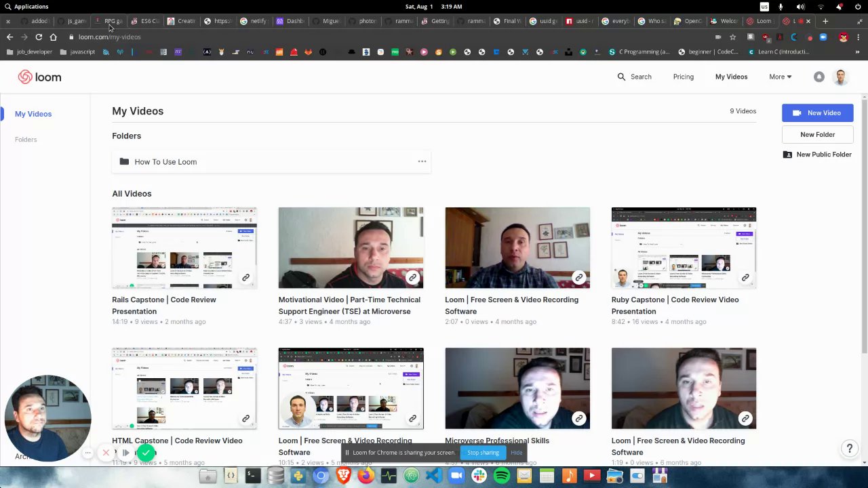Create a New Folder
This screenshot has width=868, height=488.
817,134
